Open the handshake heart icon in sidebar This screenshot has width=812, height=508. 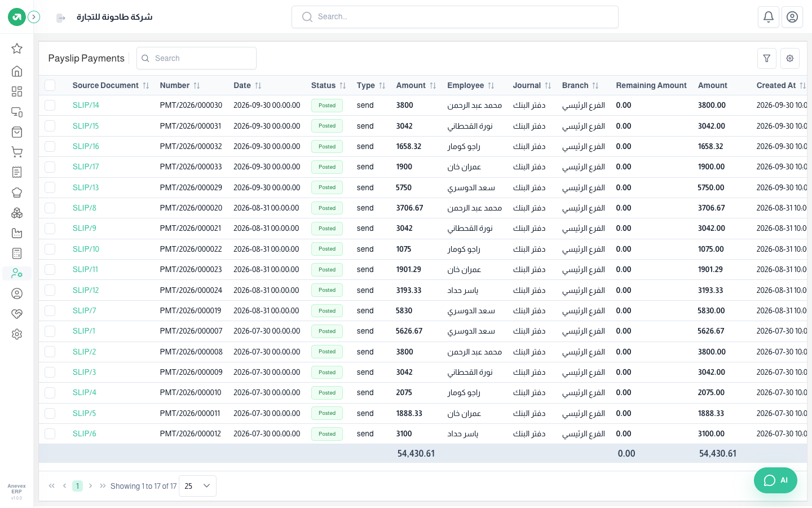tap(17, 314)
